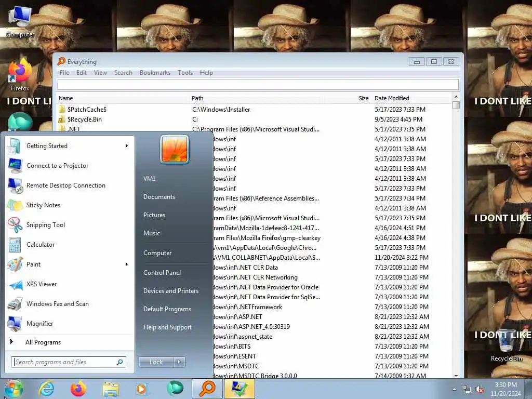Open Windows Fax and Scan icon
The width and height of the screenshot is (532, 399).
coord(15,304)
